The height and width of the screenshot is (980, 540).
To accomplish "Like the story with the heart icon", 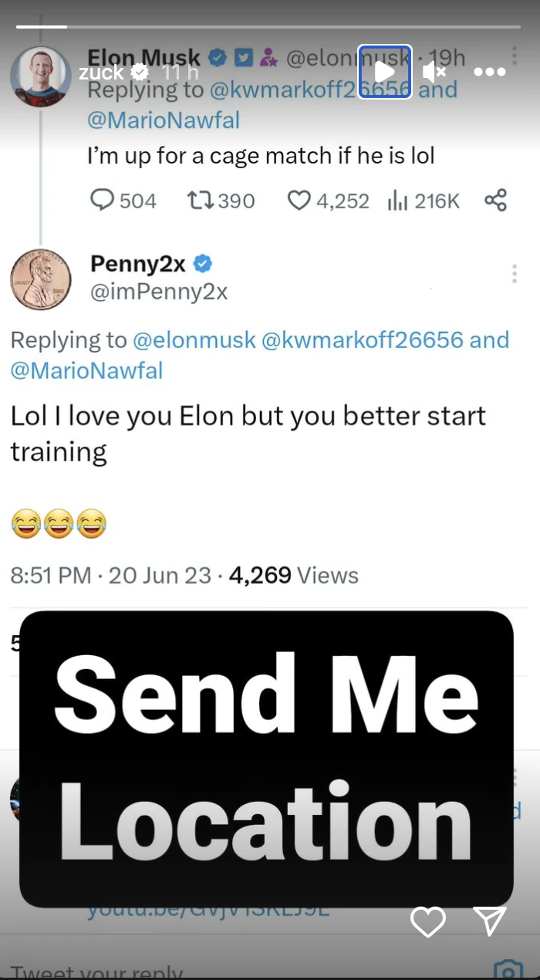I will pos(427,921).
